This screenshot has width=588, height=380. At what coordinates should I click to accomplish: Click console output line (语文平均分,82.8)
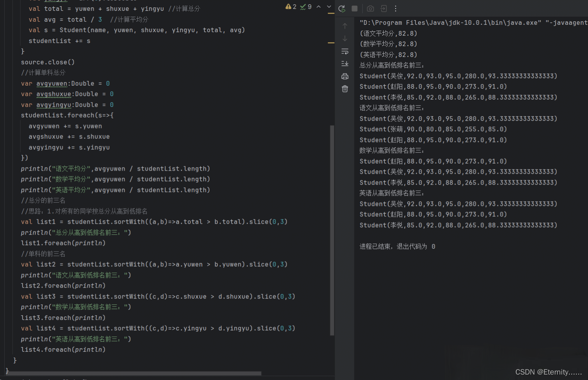388,33
